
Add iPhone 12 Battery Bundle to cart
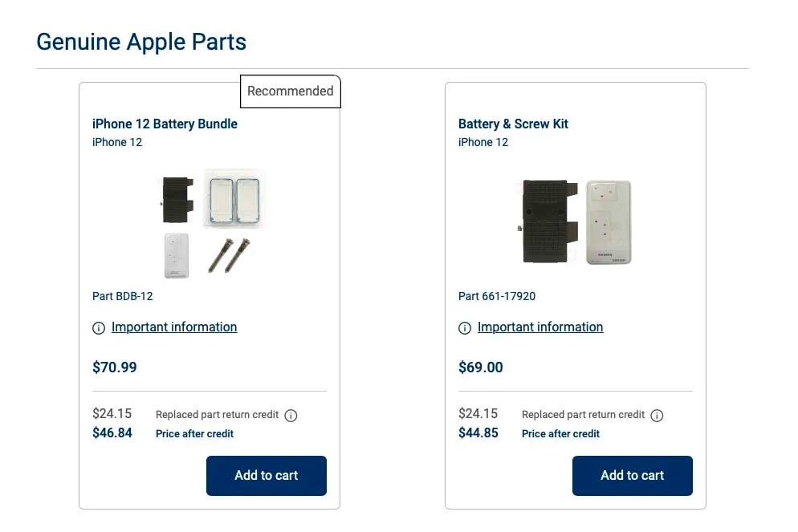(267, 476)
